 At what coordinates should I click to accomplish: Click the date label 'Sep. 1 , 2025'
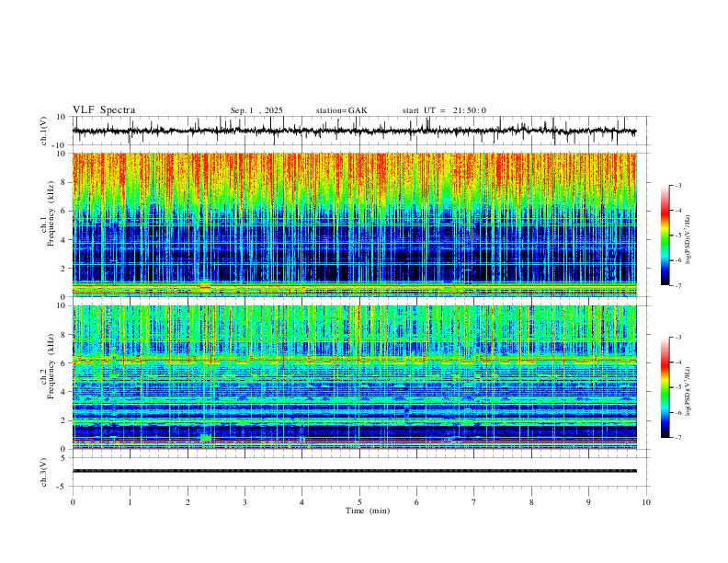tap(256, 110)
